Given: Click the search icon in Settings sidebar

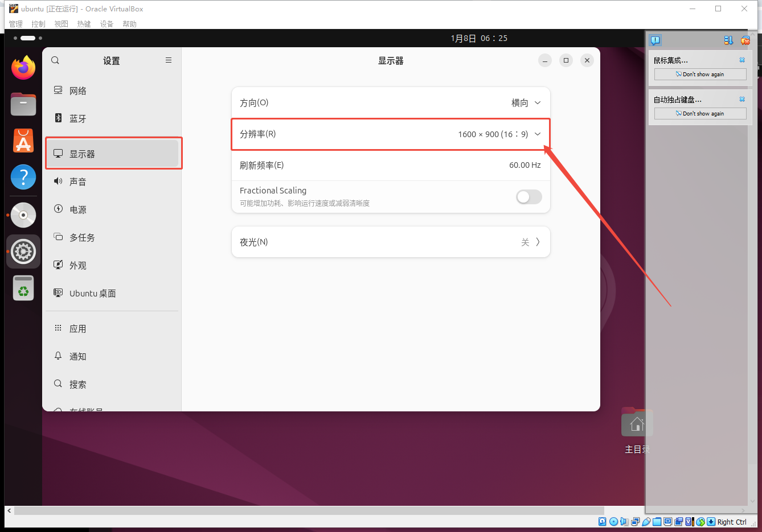Looking at the screenshot, I should click(55, 60).
